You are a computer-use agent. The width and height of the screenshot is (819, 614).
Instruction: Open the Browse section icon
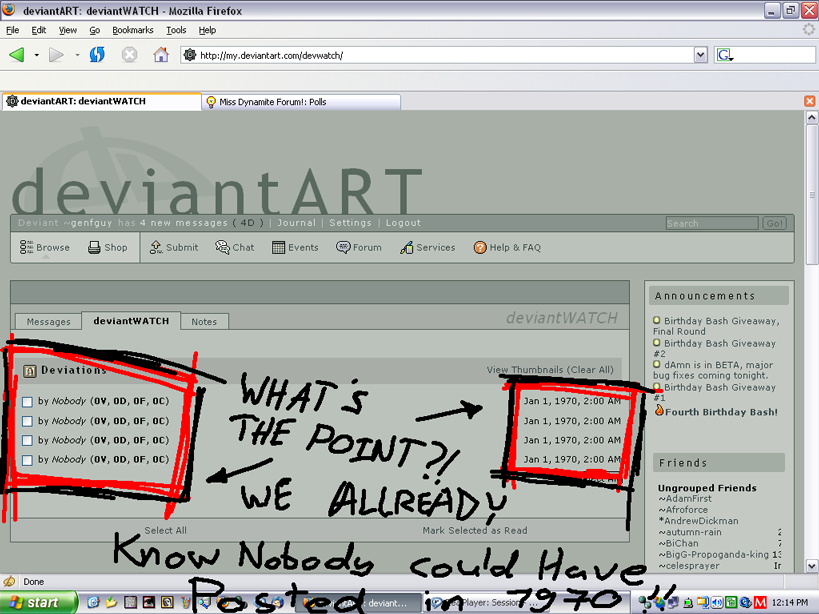pos(26,247)
